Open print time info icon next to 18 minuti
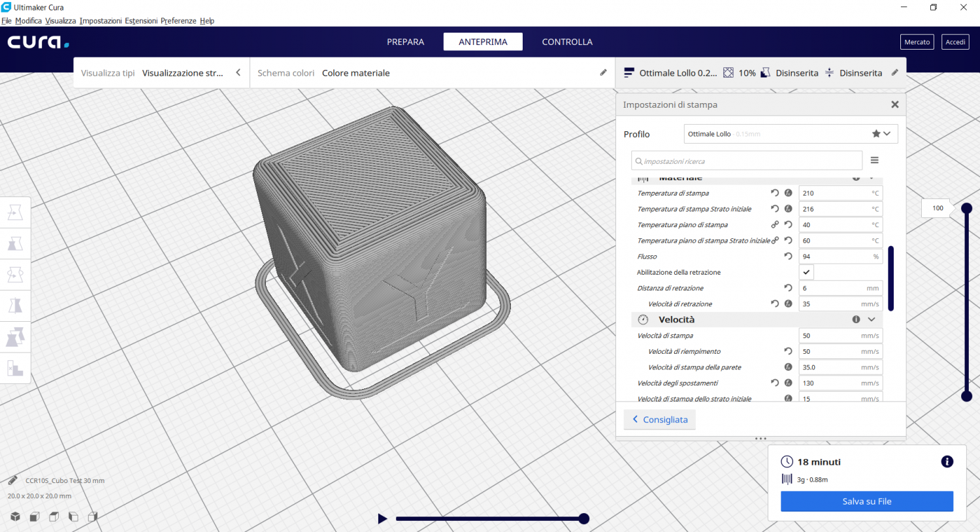The height and width of the screenshot is (532, 980). point(947,462)
